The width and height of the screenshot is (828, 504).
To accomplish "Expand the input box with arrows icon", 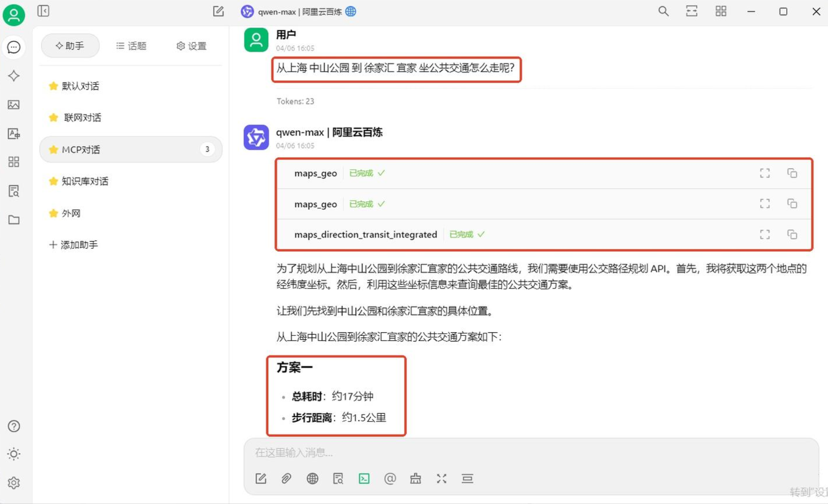I will [441, 478].
